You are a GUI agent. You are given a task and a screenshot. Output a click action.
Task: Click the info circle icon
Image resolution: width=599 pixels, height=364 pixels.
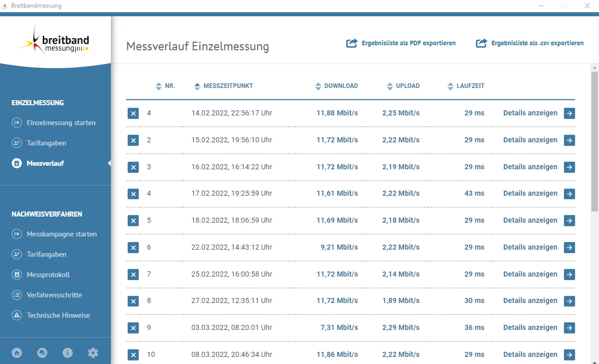68,353
